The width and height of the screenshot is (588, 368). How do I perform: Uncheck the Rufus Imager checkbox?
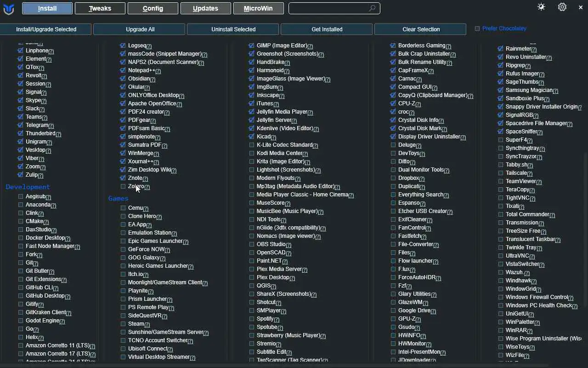click(x=501, y=74)
